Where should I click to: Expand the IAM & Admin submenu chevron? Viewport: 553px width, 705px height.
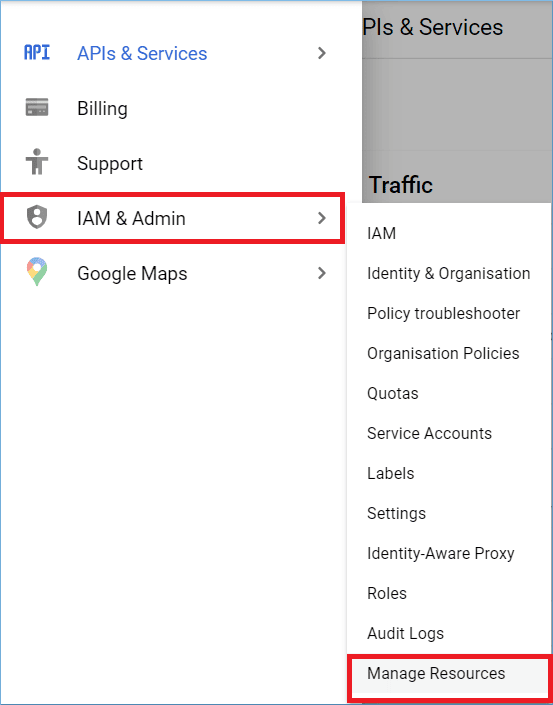pyautogui.click(x=321, y=218)
